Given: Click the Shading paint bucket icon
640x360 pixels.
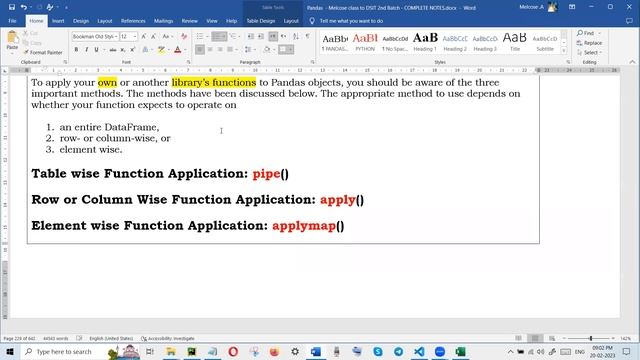Looking at the screenshot, I should click(267, 49).
